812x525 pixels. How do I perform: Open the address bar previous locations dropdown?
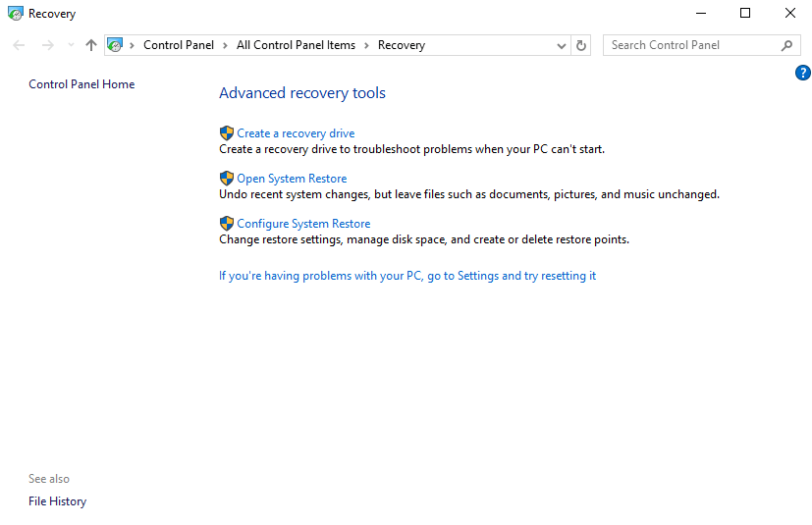[x=562, y=45]
